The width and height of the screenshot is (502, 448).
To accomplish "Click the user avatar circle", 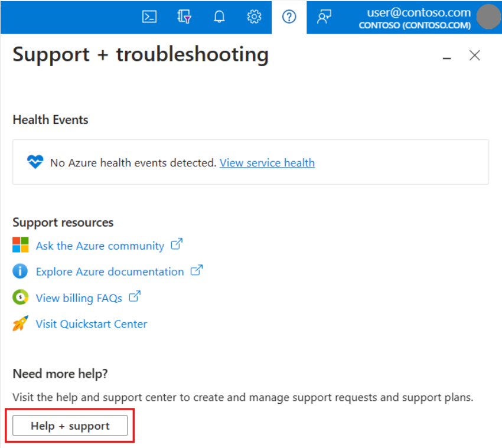I will pyautogui.click(x=488, y=17).
